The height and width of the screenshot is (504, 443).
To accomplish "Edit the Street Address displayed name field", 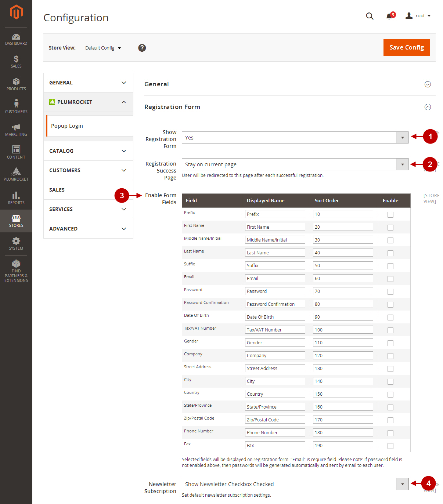I will click(275, 368).
